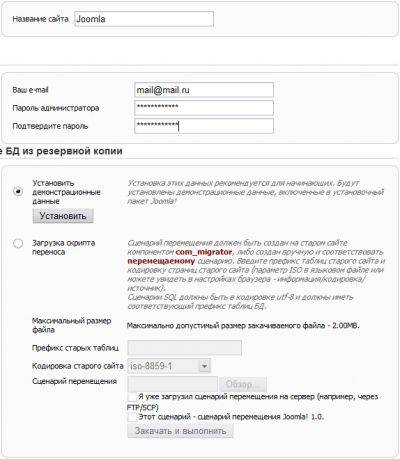This screenshot has height=459, width=400.
Task: Focus the Пароль администратора password field
Action: pos(204,108)
